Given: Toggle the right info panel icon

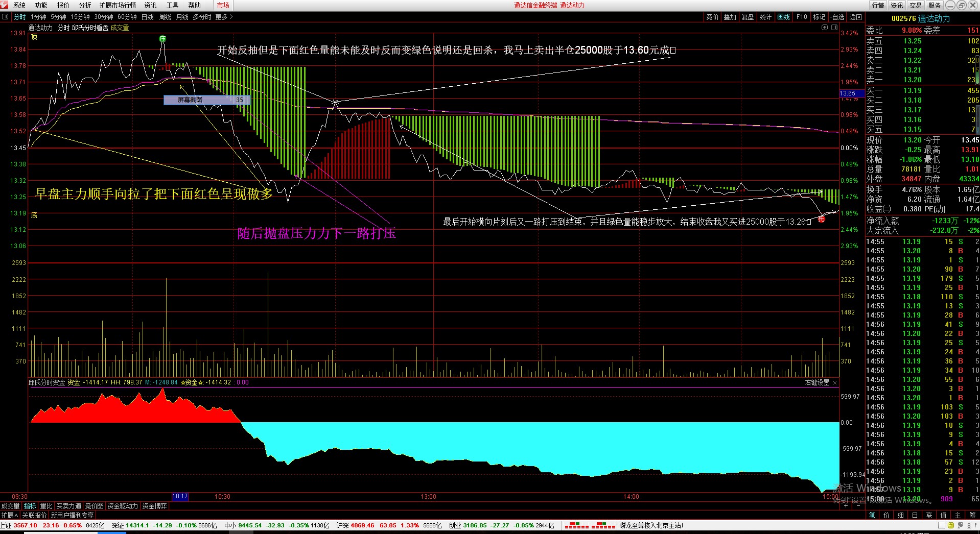Looking at the screenshot, I should coord(834,28).
